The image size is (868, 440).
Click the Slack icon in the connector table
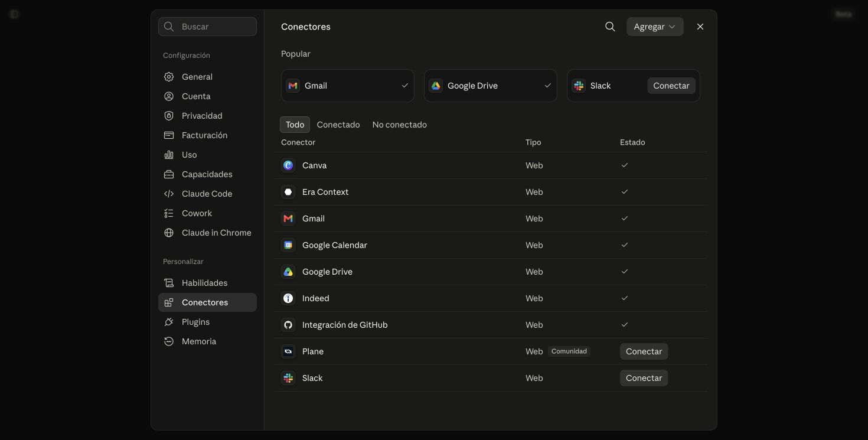[x=288, y=378]
